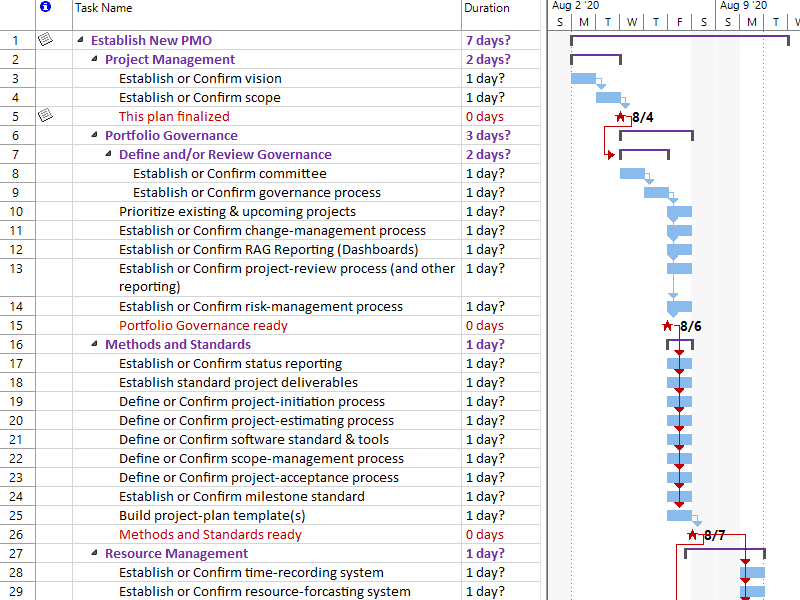Viewport: 800px width, 600px height.
Task: Collapse the Methods and Standards group
Action: click(92, 344)
